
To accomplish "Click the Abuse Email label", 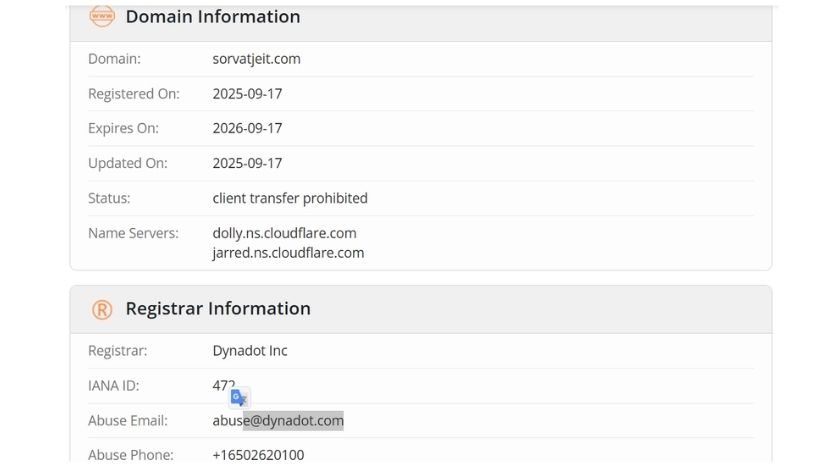I will tap(128, 421).
